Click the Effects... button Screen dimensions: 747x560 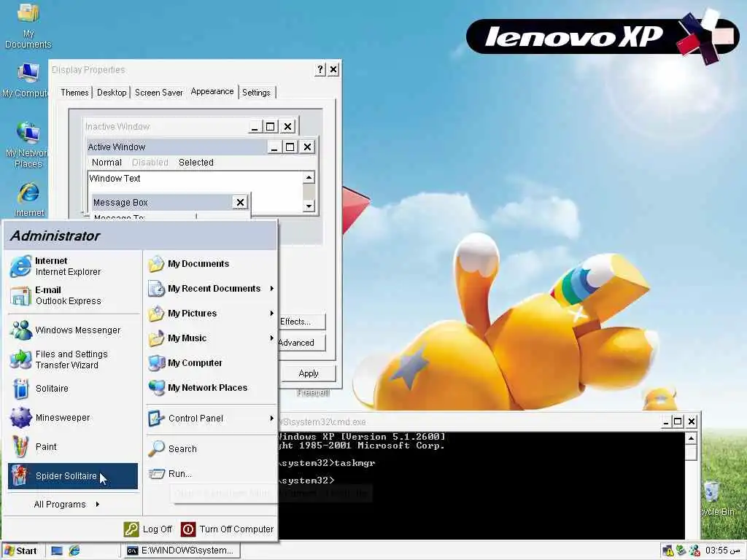[302, 322]
